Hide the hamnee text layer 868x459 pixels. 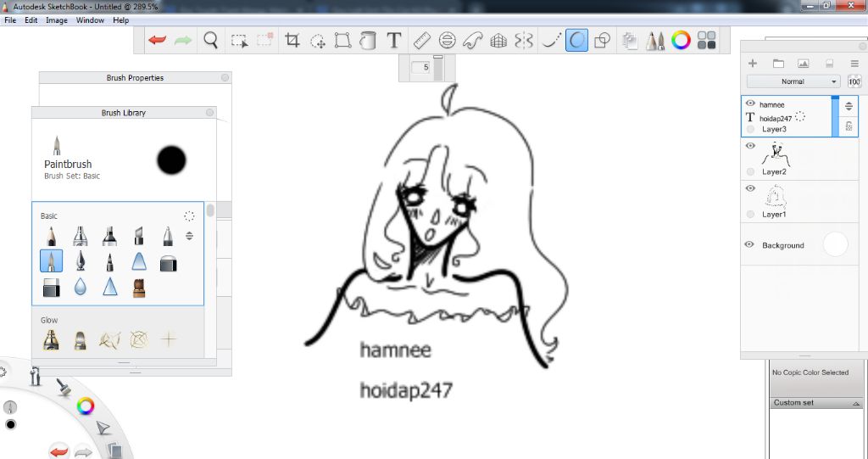pos(750,104)
